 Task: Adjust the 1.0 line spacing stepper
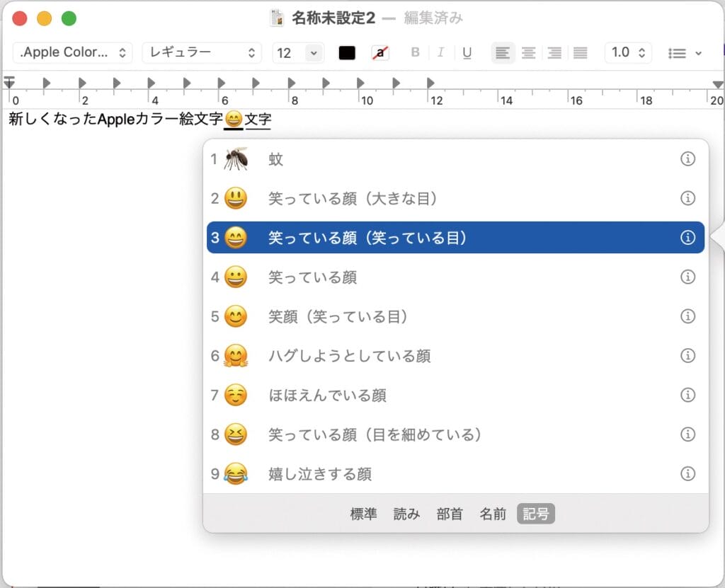point(628,52)
